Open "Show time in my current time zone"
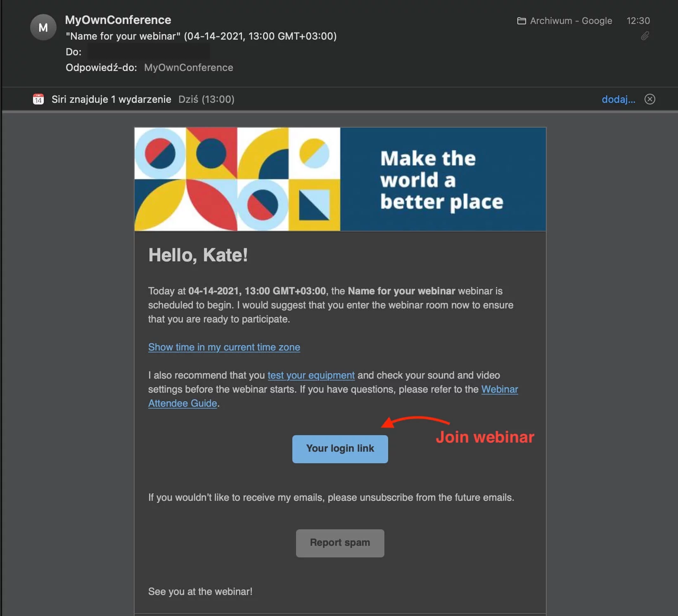The height and width of the screenshot is (616, 678). tap(224, 347)
